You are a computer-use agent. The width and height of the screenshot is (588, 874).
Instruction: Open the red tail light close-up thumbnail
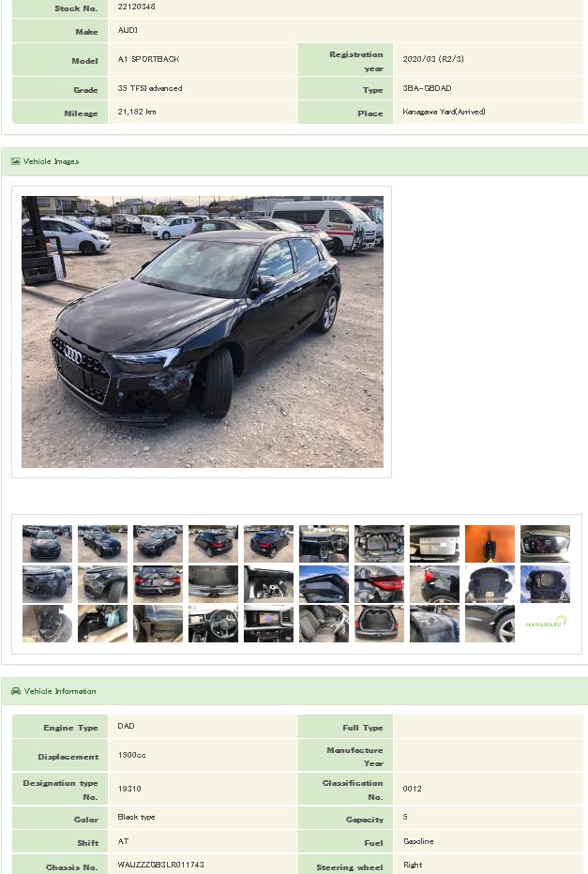pyautogui.click(x=379, y=583)
